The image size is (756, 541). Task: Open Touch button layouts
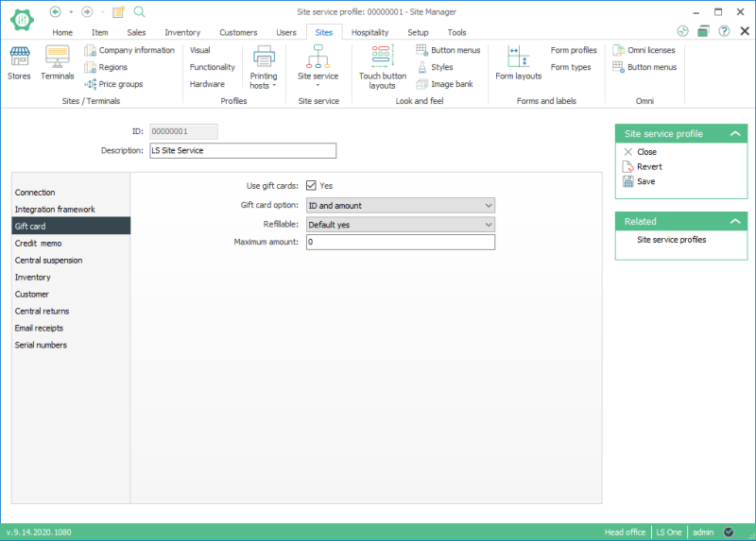tap(383, 67)
